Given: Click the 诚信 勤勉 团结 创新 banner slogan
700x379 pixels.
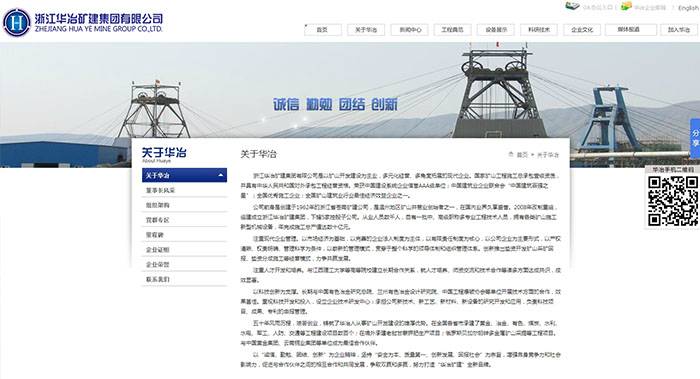Looking at the screenshot, I should pyautogui.click(x=335, y=104).
